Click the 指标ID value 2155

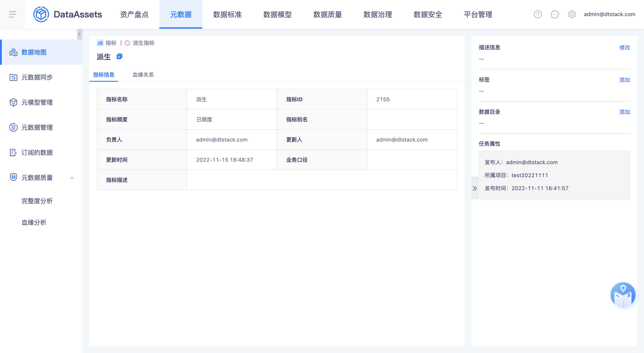click(x=383, y=99)
